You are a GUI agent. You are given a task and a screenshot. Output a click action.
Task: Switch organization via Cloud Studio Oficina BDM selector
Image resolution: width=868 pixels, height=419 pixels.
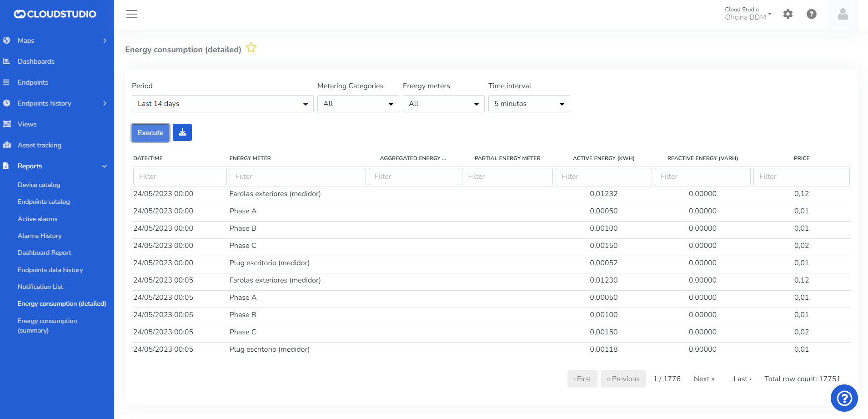pos(748,14)
